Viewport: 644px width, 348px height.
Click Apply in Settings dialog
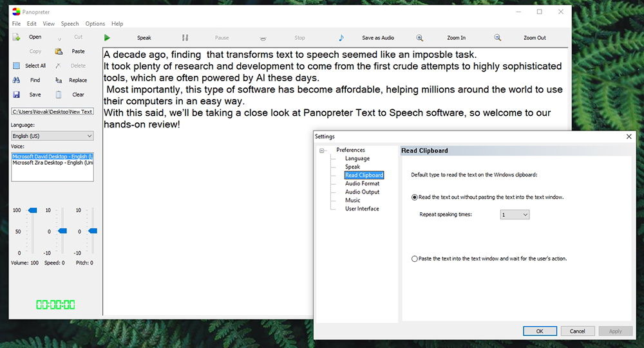coord(615,331)
